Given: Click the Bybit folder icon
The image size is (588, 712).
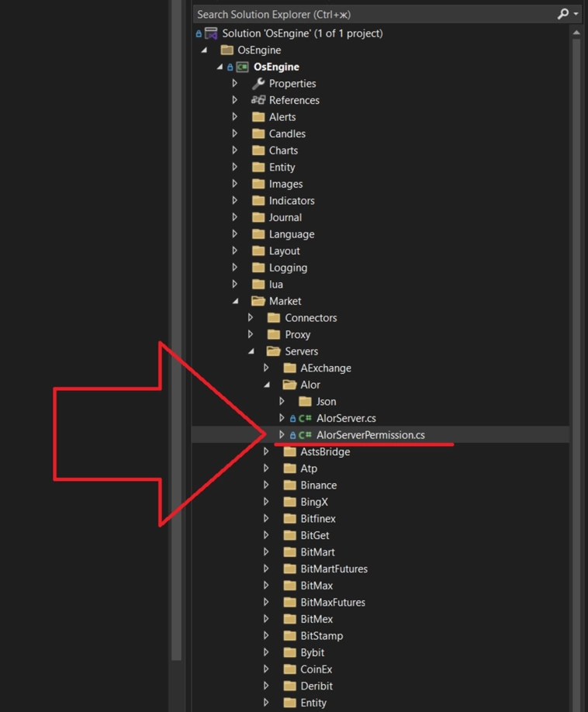Looking at the screenshot, I should [x=289, y=652].
